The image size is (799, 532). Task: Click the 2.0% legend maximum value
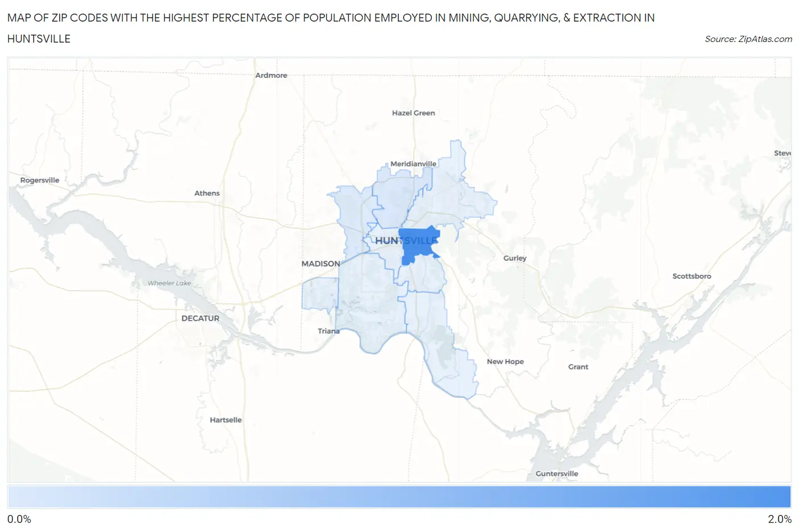[780, 519]
